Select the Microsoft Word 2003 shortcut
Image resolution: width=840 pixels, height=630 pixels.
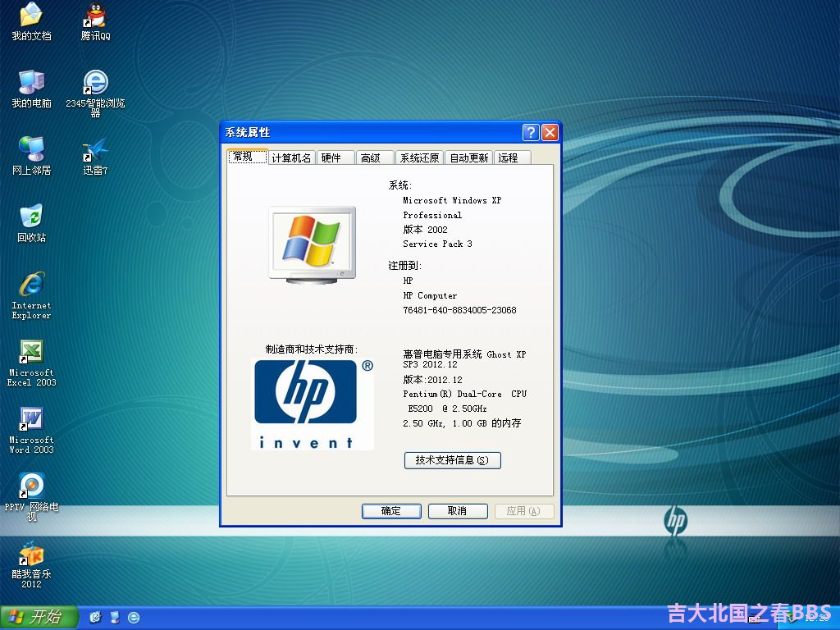click(x=32, y=431)
